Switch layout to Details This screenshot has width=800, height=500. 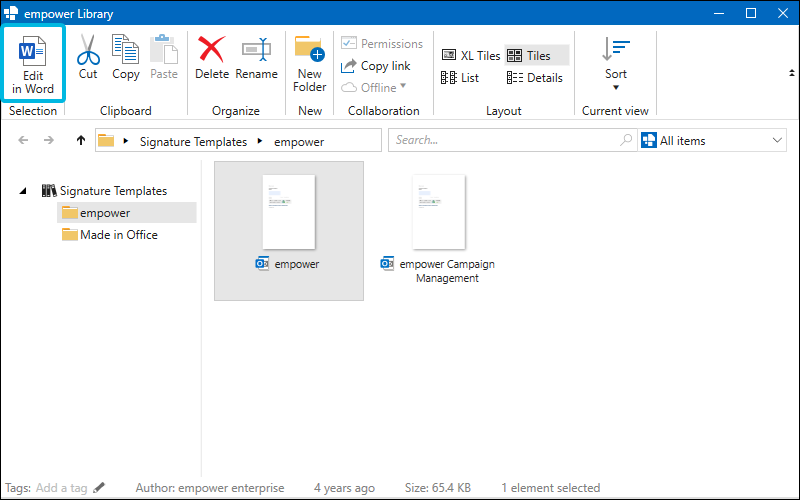[x=535, y=78]
